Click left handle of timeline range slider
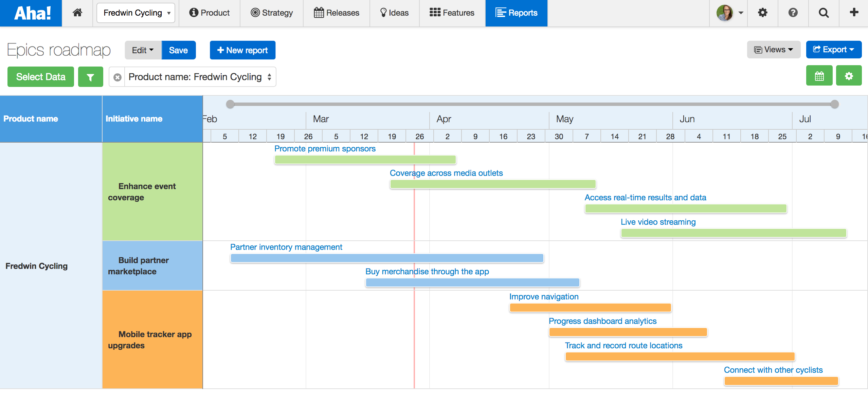Viewport: 868px width, 404px height. tap(230, 104)
